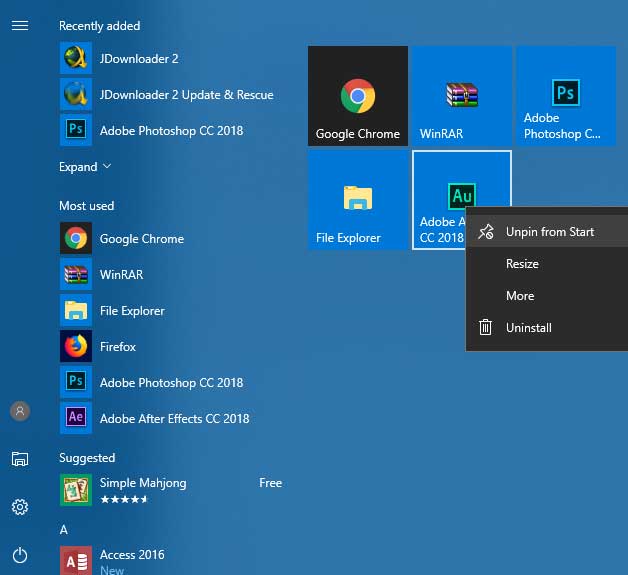Open the File Explorer tile

pyautogui.click(x=358, y=200)
